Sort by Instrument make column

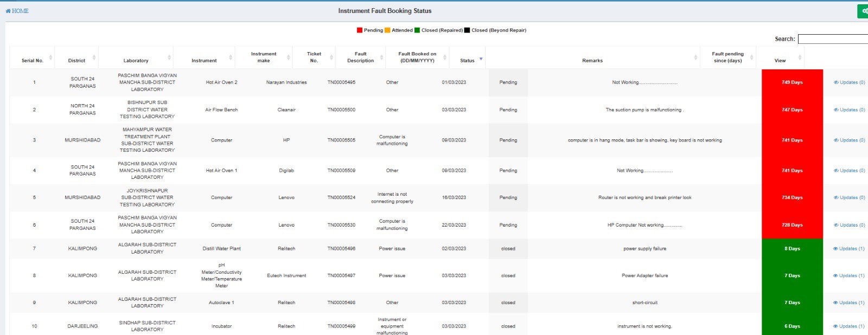pos(264,57)
